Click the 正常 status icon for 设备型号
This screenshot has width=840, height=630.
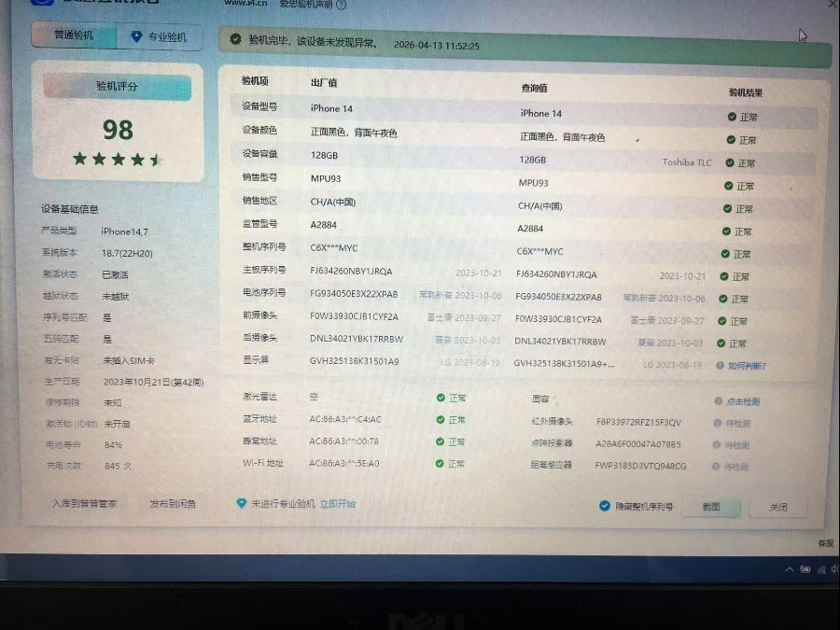(x=732, y=117)
